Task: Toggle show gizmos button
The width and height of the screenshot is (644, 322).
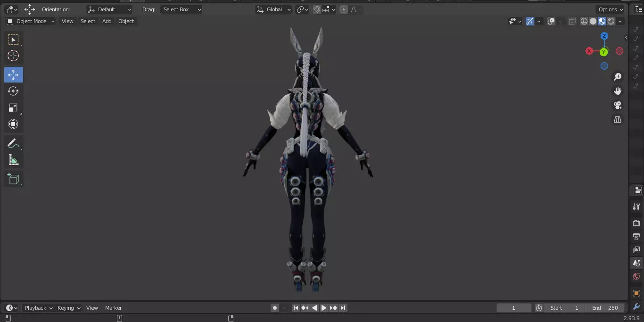Action: coord(530,21)
